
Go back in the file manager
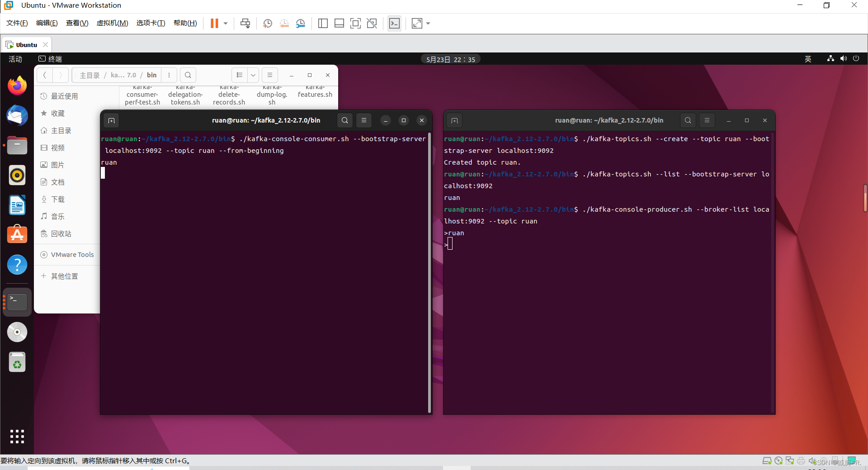click(45, 75)
